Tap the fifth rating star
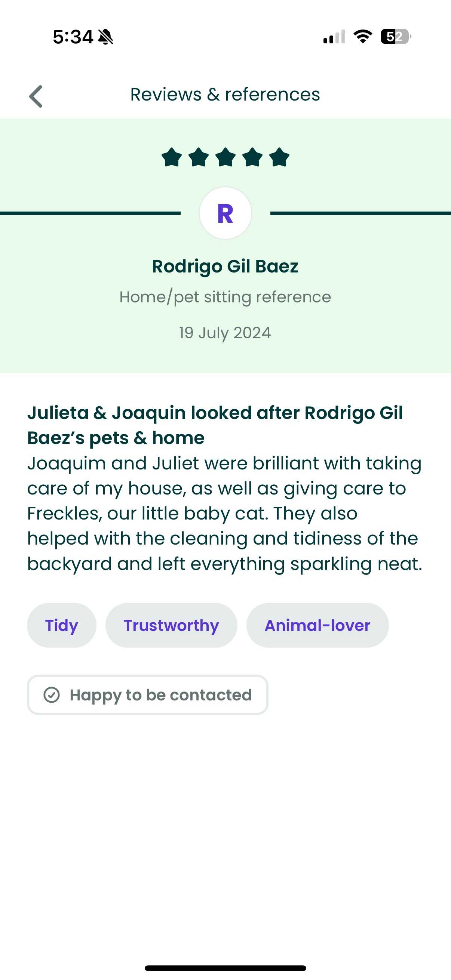This screenshot has width=451, height=980. 279,157
